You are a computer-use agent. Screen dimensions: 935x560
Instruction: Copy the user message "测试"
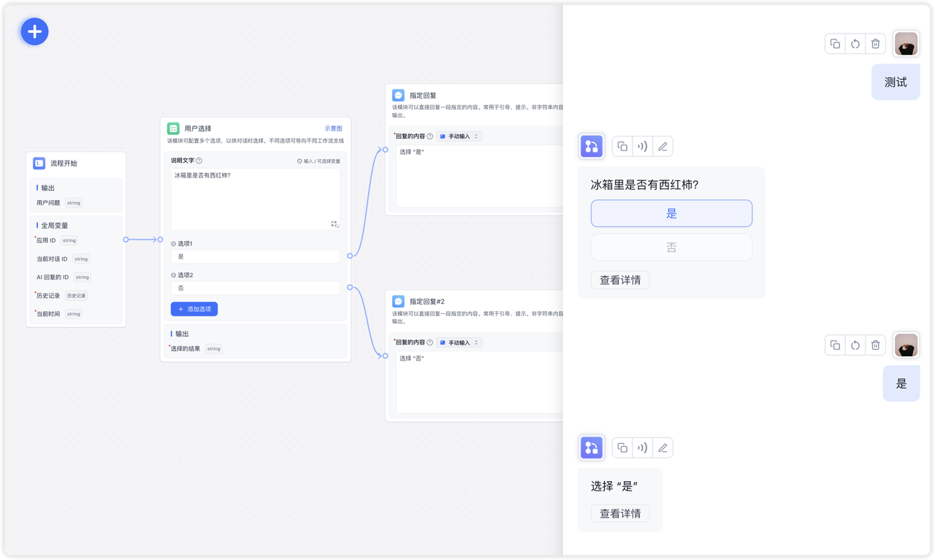835,44
